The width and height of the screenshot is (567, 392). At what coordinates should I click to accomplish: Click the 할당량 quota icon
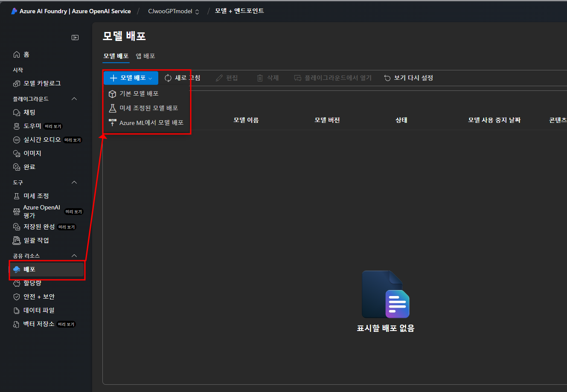pyautogui.click(x=17, y=283)
